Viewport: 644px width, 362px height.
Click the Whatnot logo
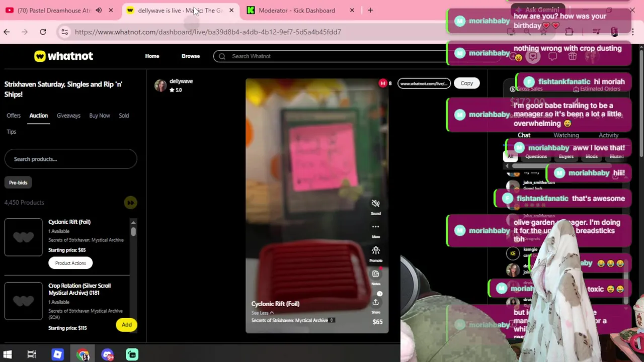tap(63, 56)
